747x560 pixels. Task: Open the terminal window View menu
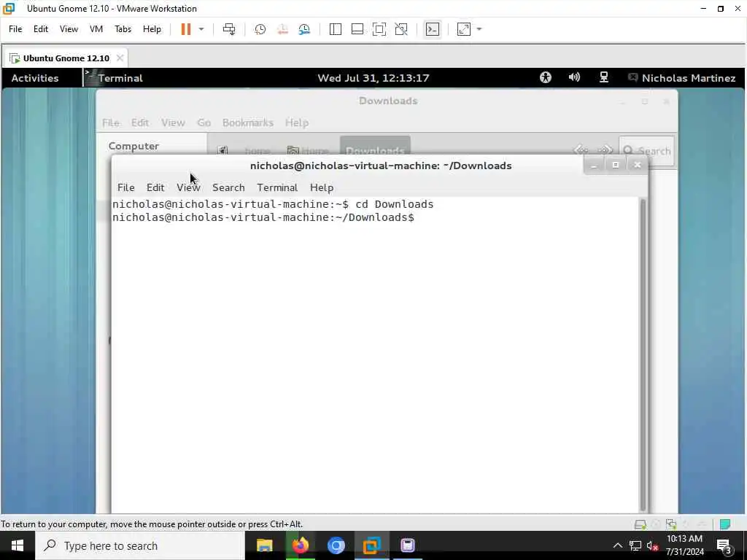tap(189, 187)
